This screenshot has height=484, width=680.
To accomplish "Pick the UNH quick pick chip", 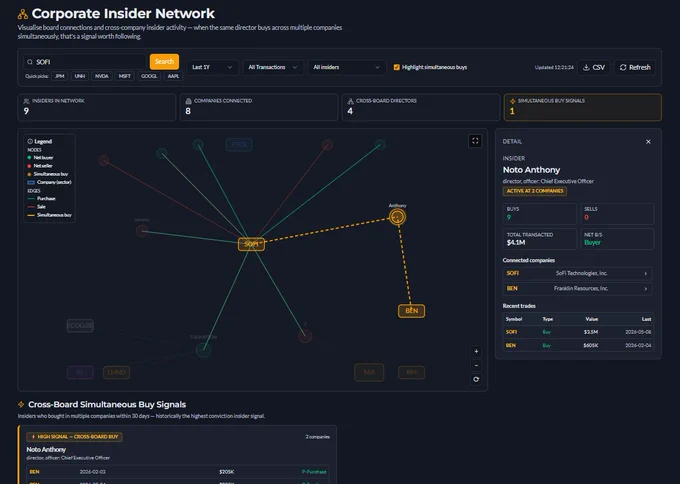I will tap(80, 76).
